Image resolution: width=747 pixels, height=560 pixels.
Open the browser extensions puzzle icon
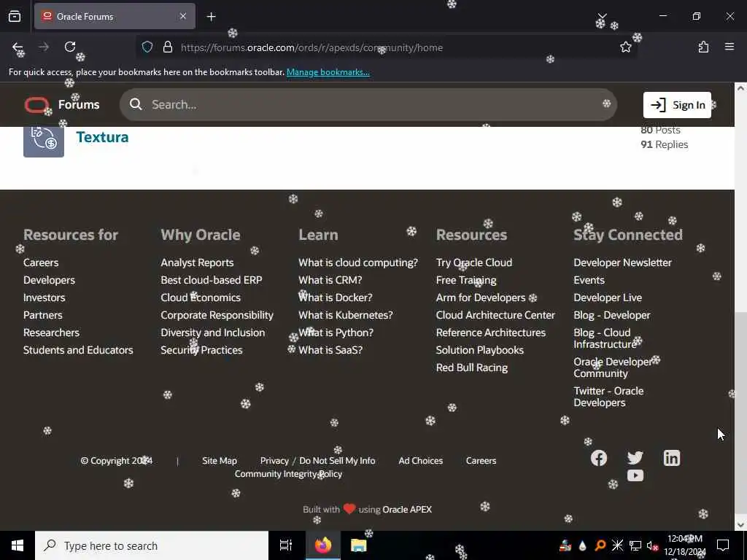tap(703, 47)
